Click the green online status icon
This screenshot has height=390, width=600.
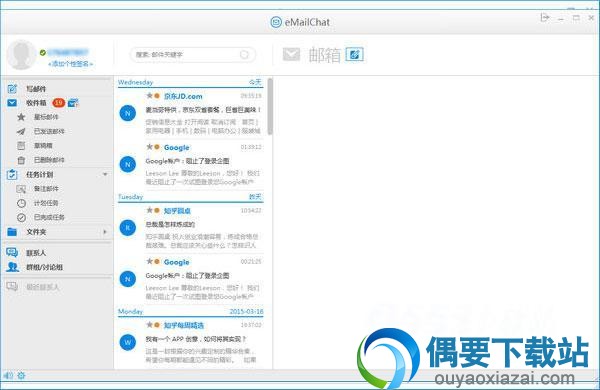pyautogui.click(x=43, y=53)
